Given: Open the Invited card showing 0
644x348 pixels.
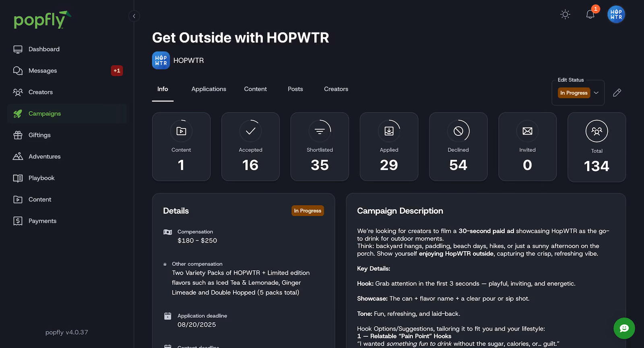Looking at the screenshot, I should point(527,147).
